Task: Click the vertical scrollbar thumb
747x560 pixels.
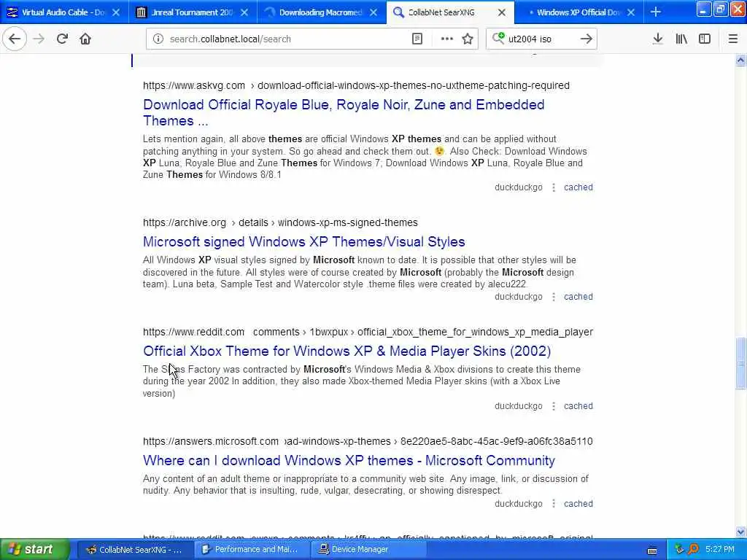Action: point(740,363)
